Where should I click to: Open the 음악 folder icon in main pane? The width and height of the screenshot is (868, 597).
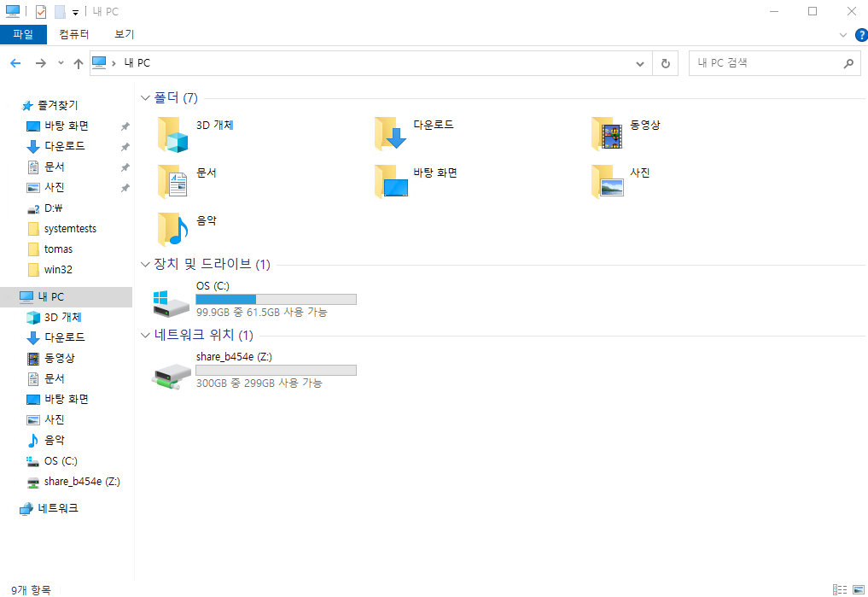[172, 229]
